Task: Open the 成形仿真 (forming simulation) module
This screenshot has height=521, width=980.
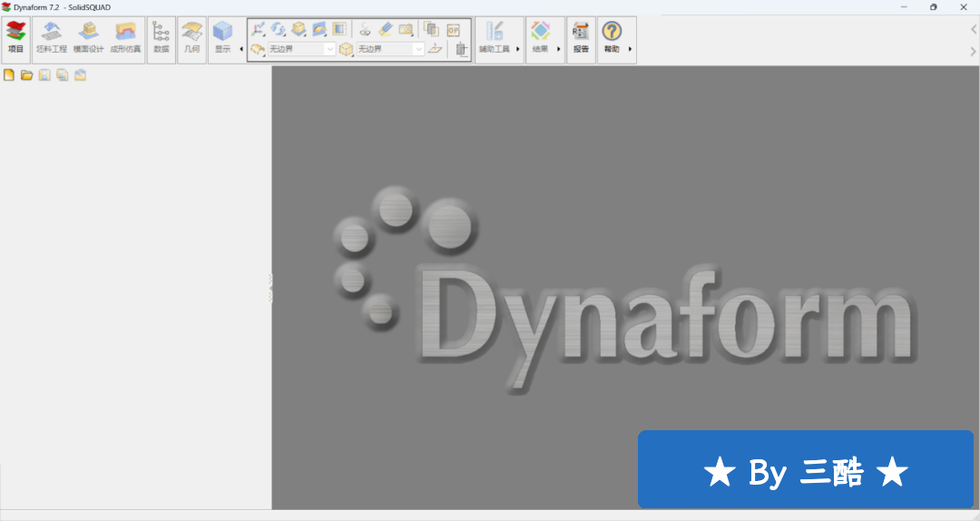Action: [125, 39]
